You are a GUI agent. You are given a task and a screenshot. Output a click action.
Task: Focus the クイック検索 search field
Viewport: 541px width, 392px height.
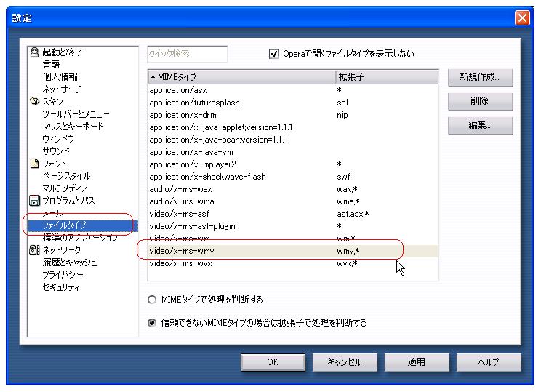[188, 54]
